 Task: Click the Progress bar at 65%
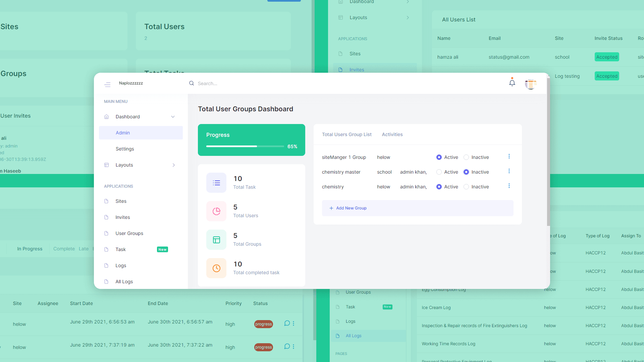pyautogui.click(x=245, y=146)
